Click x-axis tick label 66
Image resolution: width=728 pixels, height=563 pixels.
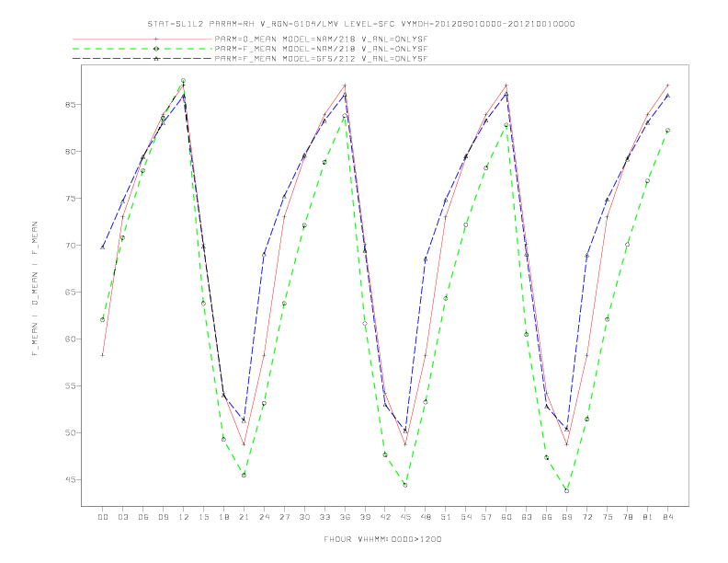click(x=547, y=517)
